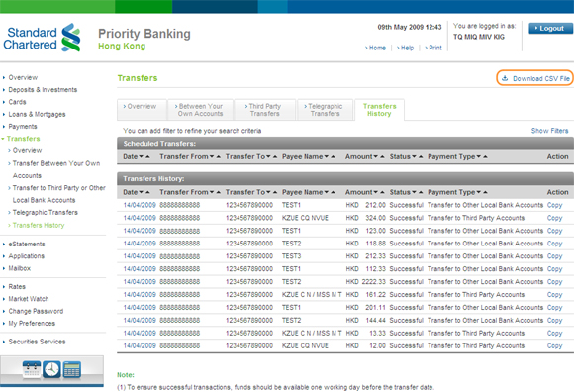The width and height of the screenshot is (574, 392).
Task: Open Rates in the sidebar
Action: point(17,287)
